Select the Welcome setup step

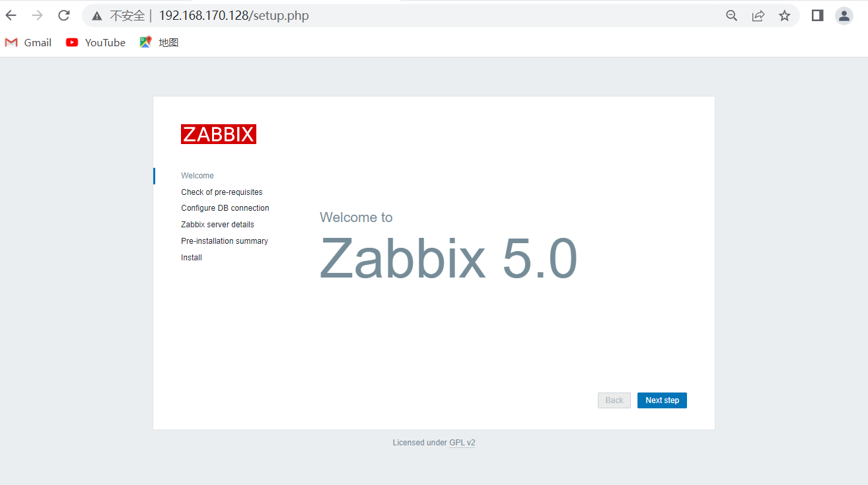198,176
